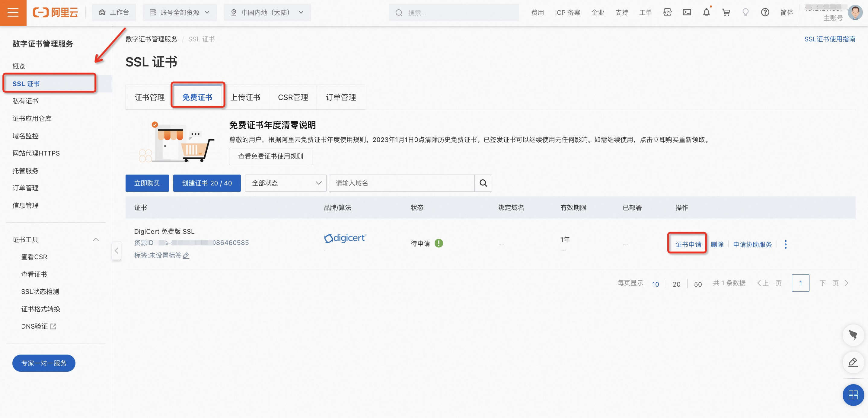Select SSL 证书 in the sidebar
The width and height of the screenshot is (868, 418).
click(x=26, y=84)
